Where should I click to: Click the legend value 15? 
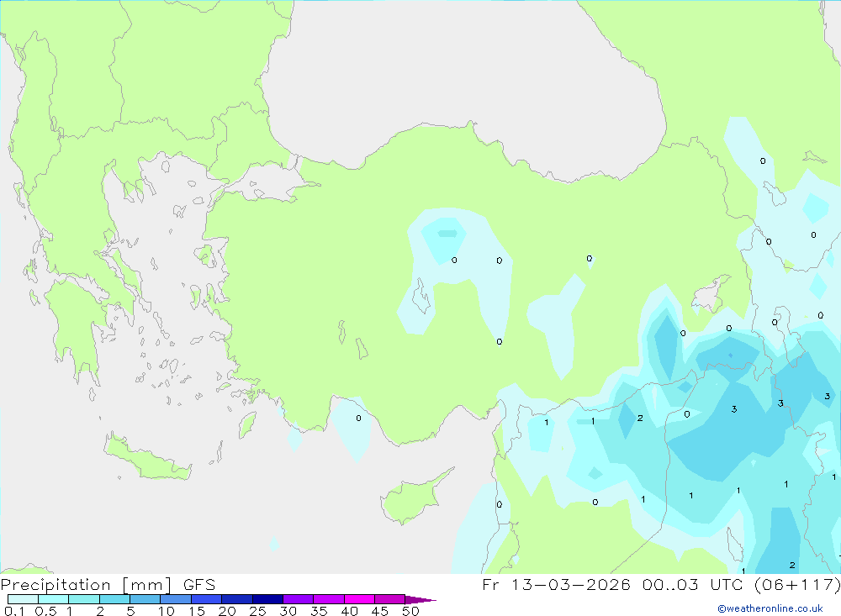point(197,611)
